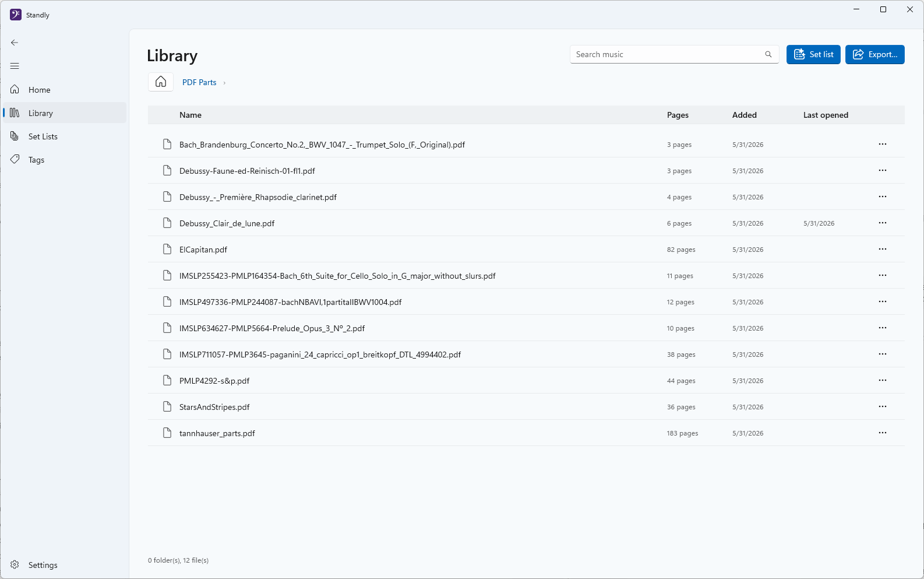Click file icon of Debussy_Clair_de_lune row
Viewport: 924px width, 579px height.
click(167, 223)
